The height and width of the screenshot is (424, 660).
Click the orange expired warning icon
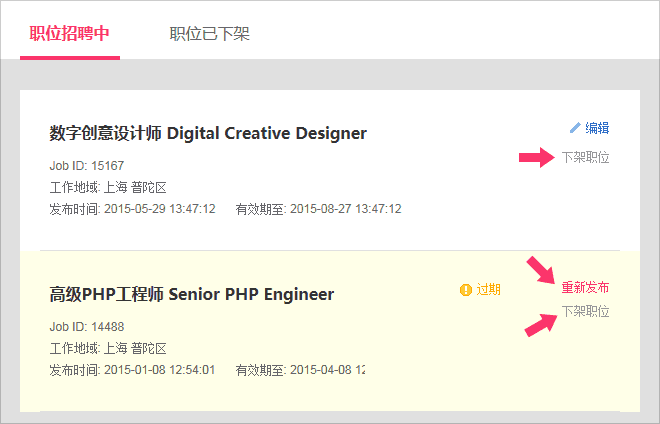pyautogui.click(x=465, y=290)
